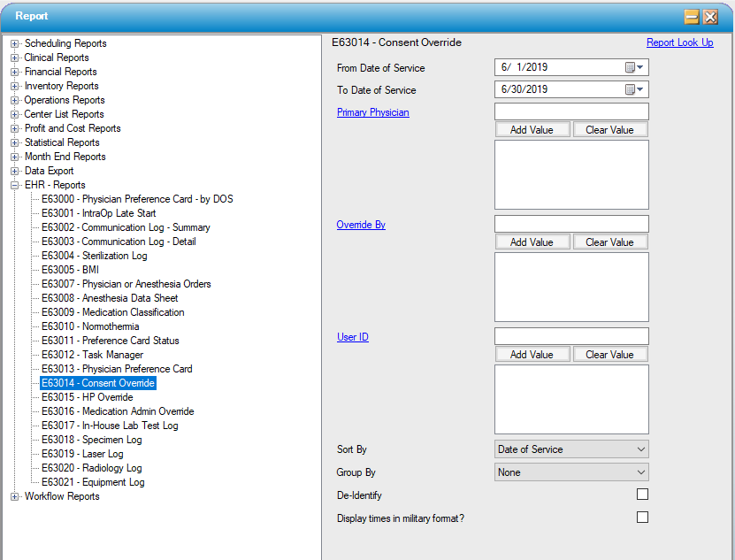The height and width of the screenshot is (560, 735).
Task: Click the Primary Physician link
Action: (x=372, y=112)
